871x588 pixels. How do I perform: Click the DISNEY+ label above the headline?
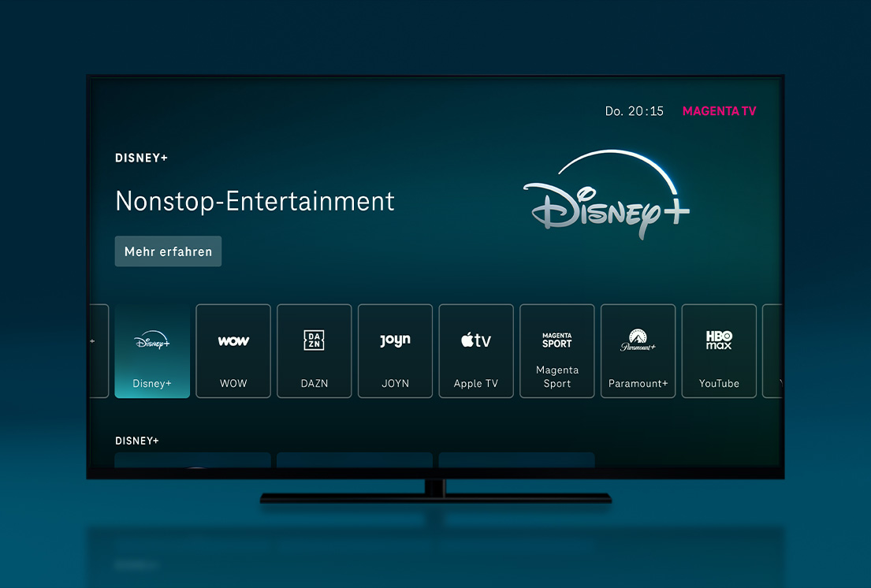tap(142, 158)
